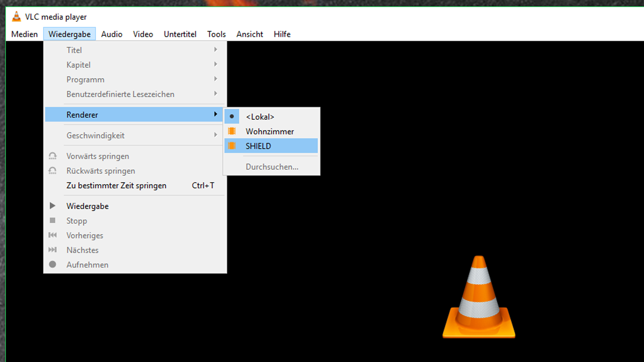This screenshot has width=644, height=362.
Task: Open the Medien menu
Action: point(25,34)
